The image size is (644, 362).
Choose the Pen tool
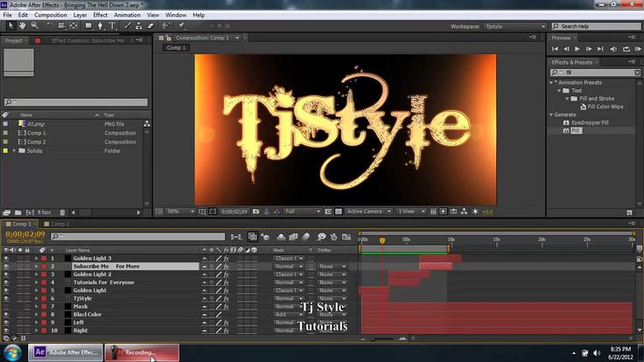(101, 26)
